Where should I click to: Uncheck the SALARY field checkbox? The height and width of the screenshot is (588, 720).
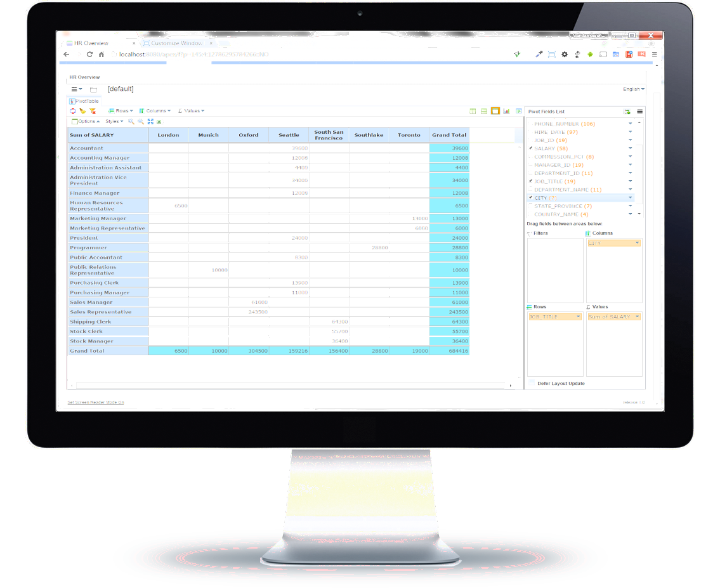[x=530, y=148]
